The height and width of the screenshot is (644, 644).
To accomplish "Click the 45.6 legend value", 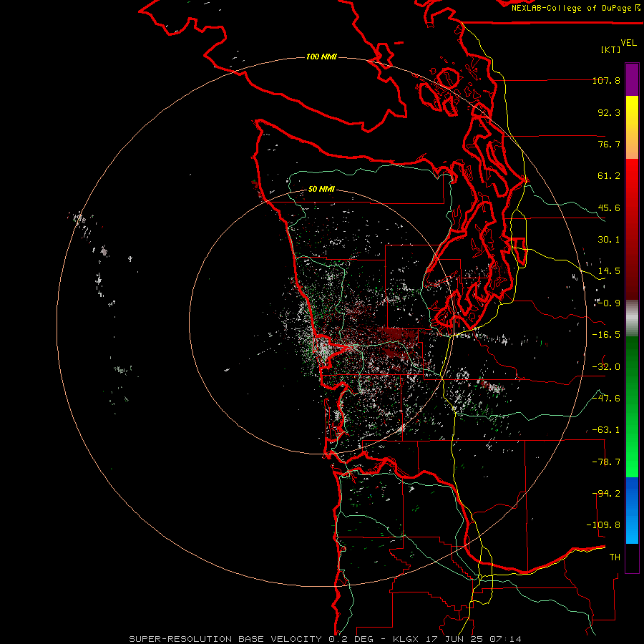I will click(609, 208).
